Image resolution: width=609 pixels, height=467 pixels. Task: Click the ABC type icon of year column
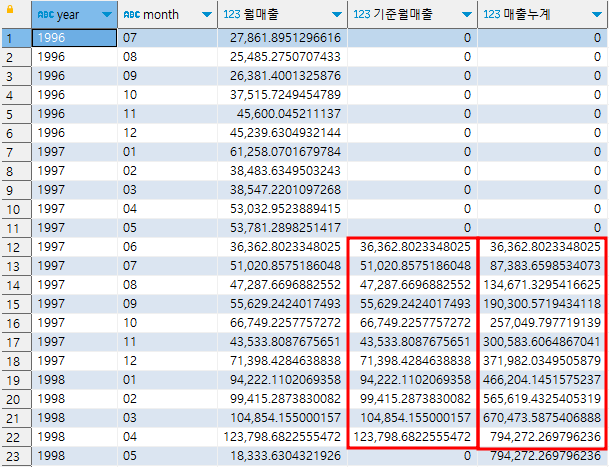(x=46, y=15)
